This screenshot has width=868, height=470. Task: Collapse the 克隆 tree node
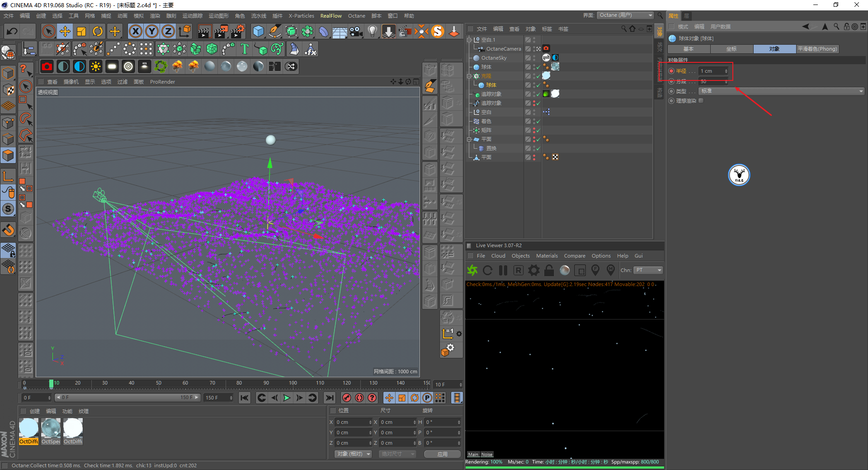469,76
